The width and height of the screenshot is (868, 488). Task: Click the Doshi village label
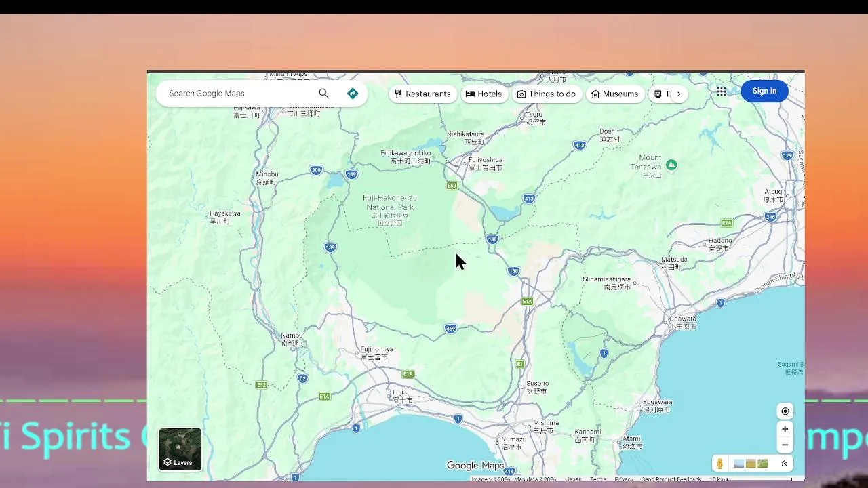coord(609,135)
